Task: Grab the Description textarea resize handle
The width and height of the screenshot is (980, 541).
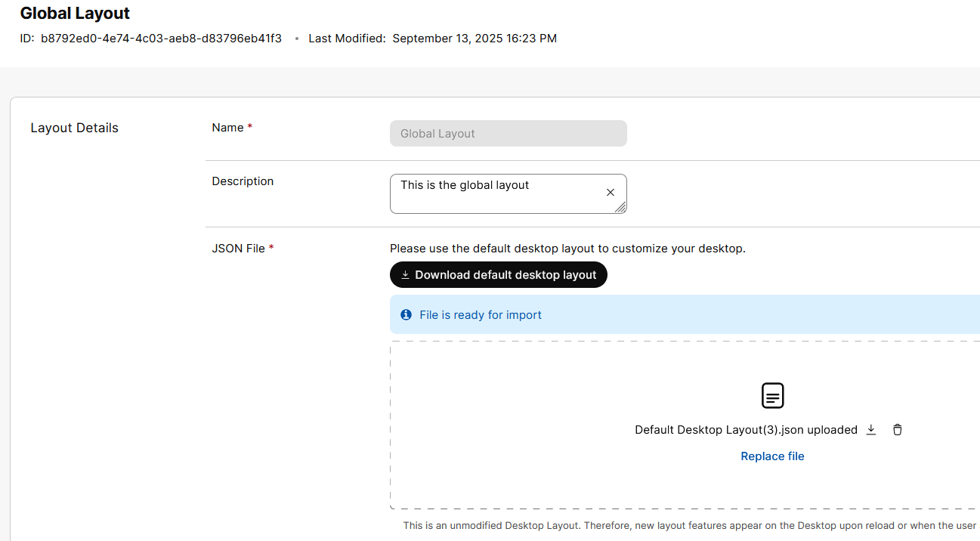Action: [x=620, y=208]
